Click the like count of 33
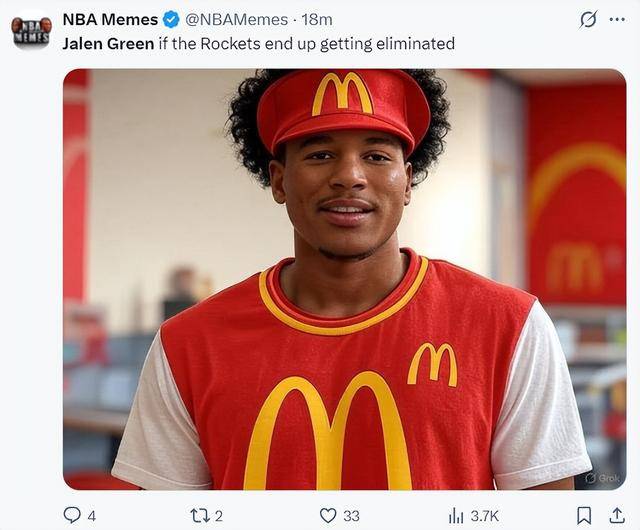The height and width of the screenshot is (530, 640). [351, 516]
